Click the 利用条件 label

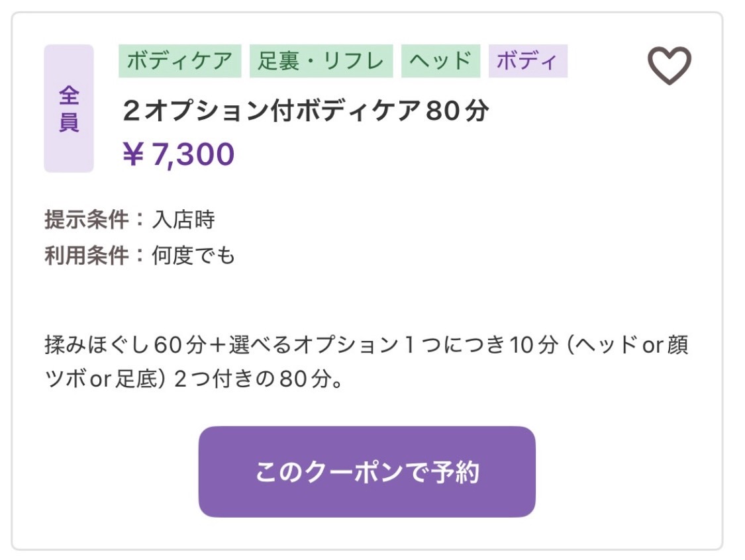(x=87, y=256)
